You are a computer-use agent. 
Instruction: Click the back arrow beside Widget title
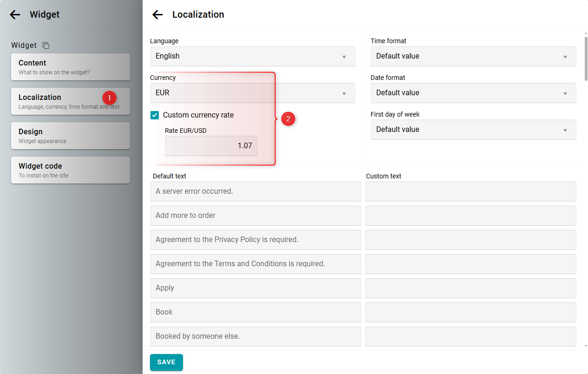click(15, 14)
